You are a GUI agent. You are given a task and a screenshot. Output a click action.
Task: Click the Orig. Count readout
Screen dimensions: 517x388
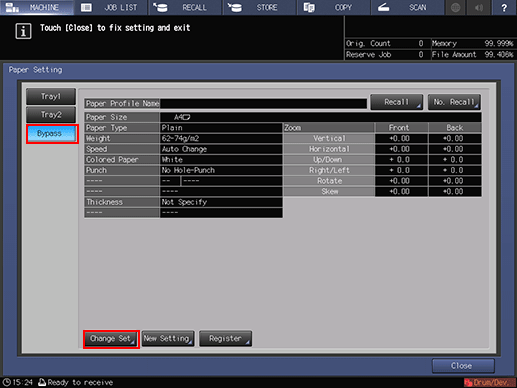pos(386,43)
